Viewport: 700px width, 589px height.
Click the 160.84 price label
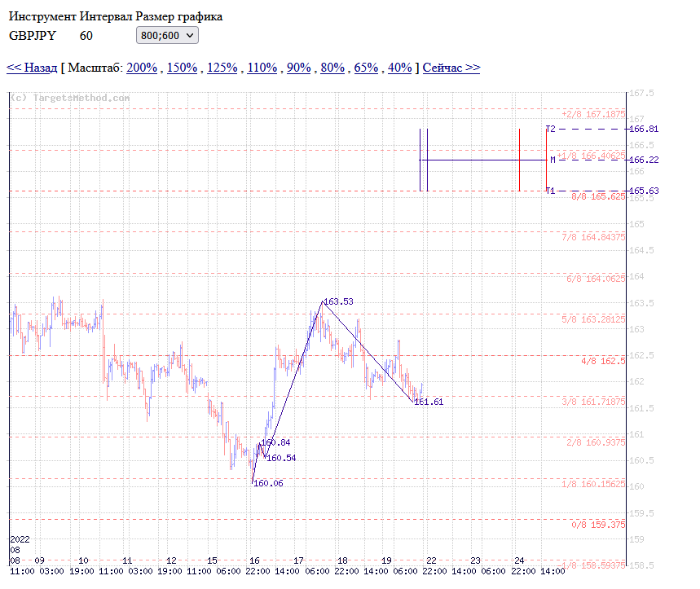(275, 442)
